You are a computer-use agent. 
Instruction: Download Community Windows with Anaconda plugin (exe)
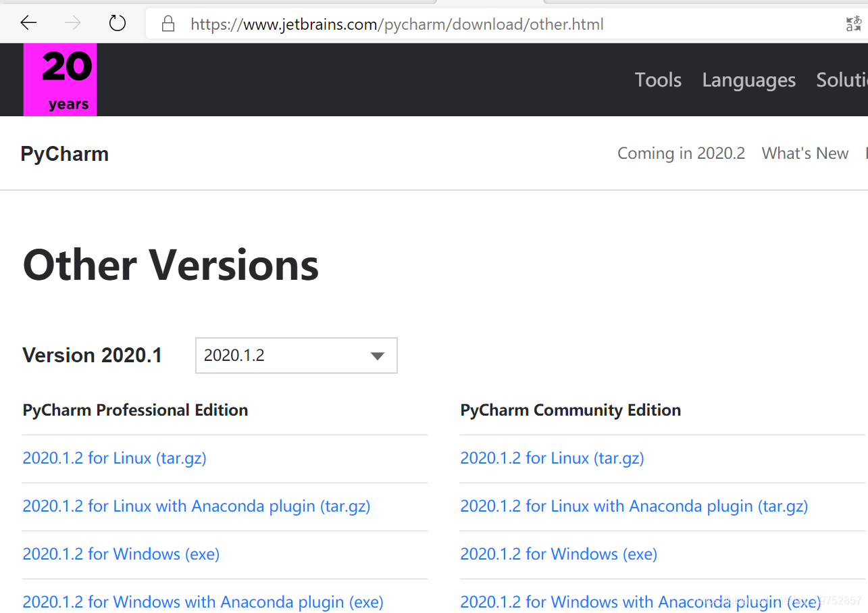tap(640, 602)
